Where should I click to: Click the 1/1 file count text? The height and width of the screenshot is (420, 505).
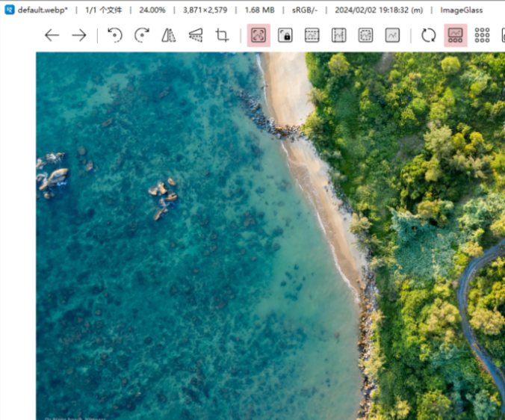coord(103,10)
